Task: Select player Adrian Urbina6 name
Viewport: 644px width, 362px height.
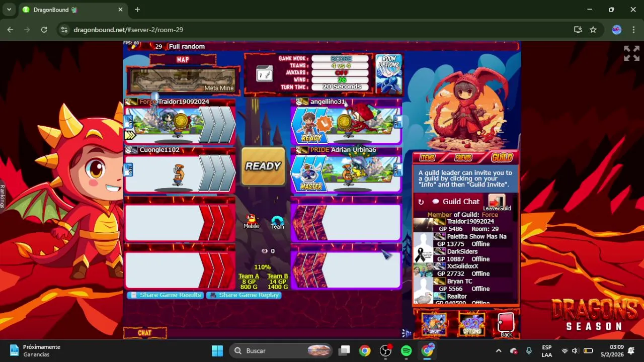Action: click(x=353, y=150)
